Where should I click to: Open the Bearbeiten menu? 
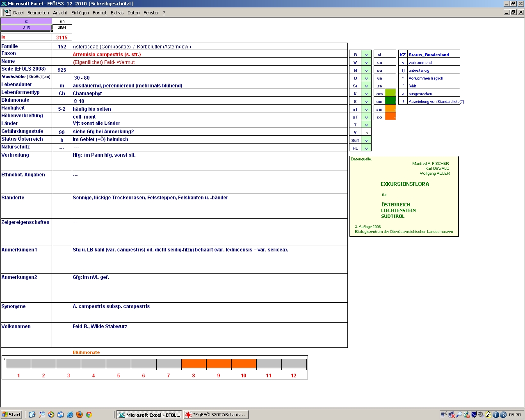click(38, 13)
